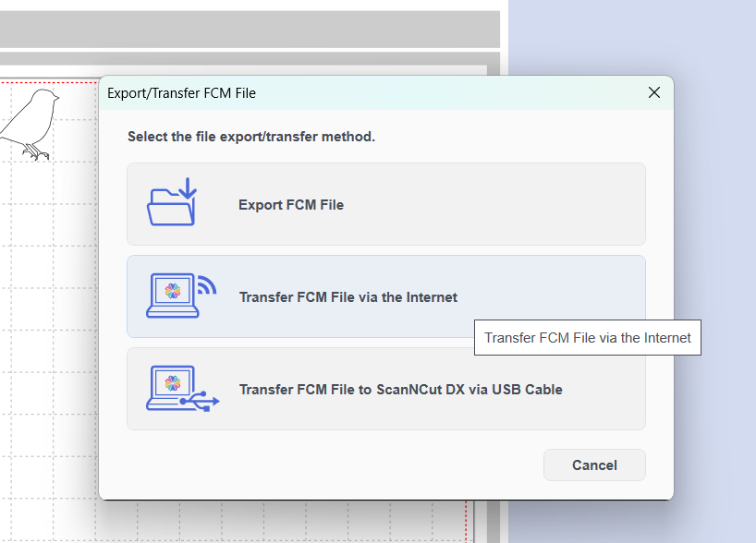Click the folder download icon
The height and width of the screenshot is (543, 756).
click(172, 201)
